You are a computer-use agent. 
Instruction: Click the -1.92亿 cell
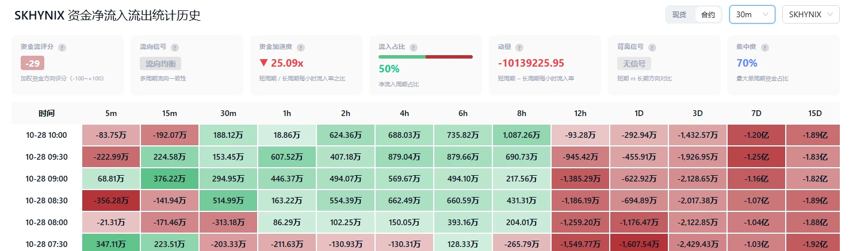813,243
